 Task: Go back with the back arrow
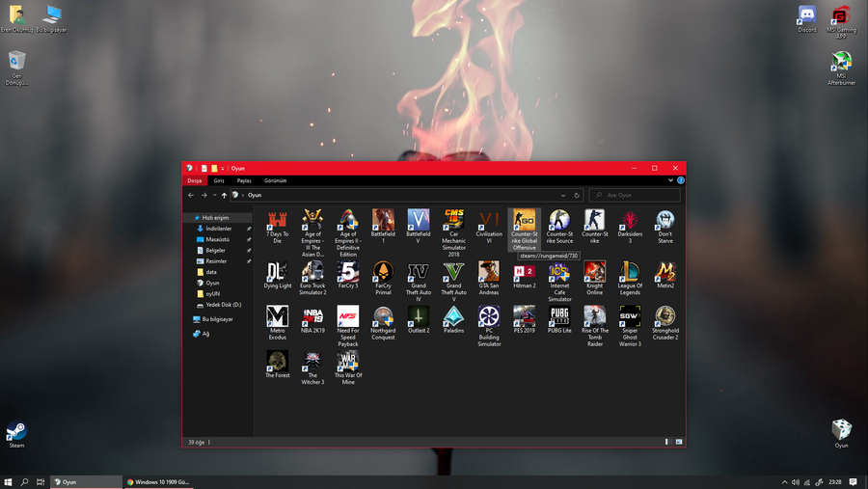pos(191,195)
